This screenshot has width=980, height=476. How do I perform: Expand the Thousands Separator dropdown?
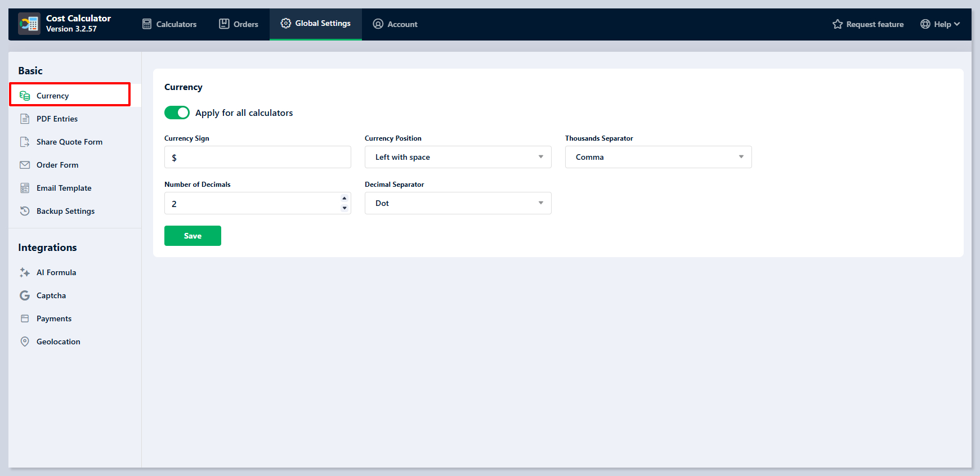[x=658, y=157]
